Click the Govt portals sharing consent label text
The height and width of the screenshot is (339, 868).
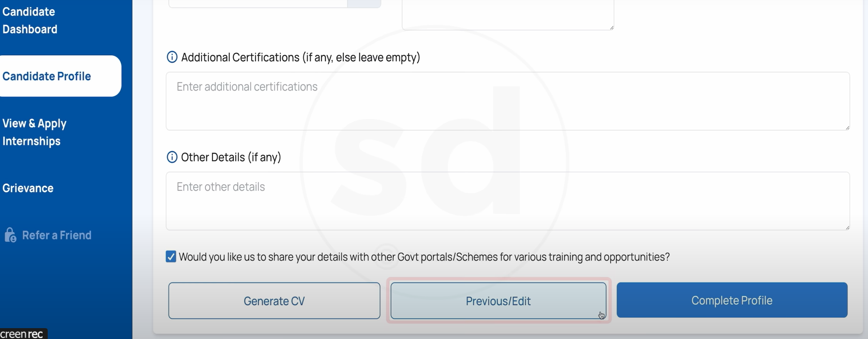[x=424, y=257]
